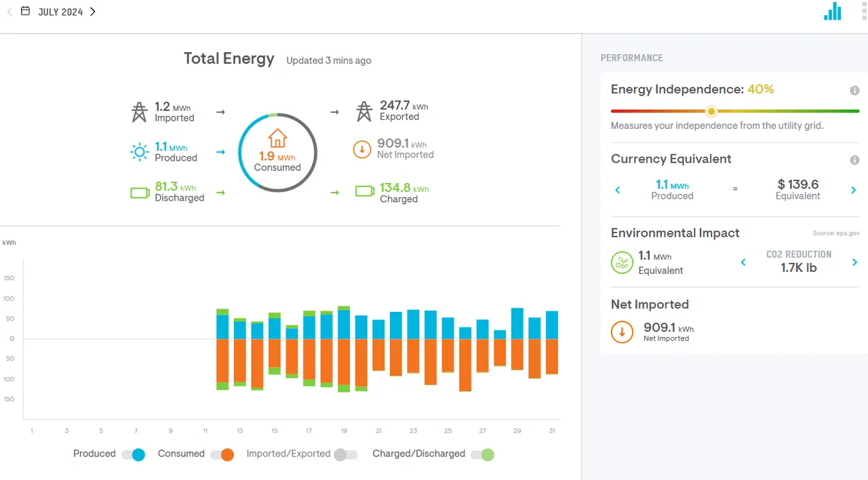Click '134.8 kWh' Charged value
The image size is (868, 480).
404,188
